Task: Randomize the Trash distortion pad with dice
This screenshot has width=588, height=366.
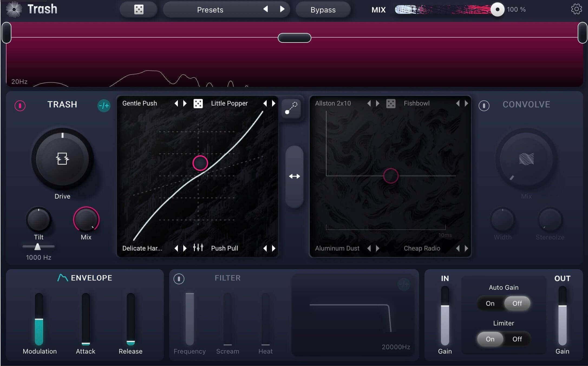Action: pyautogui.click(x=198, y=103)
